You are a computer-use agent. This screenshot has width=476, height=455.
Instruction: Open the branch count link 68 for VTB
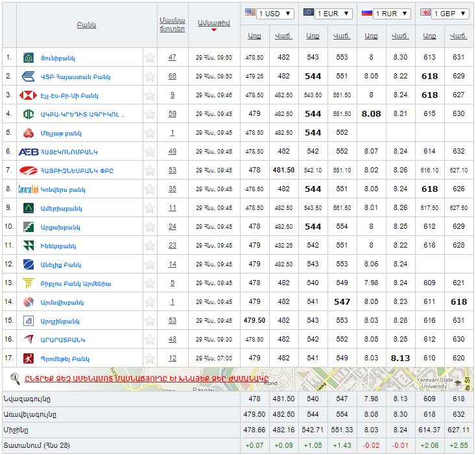172,76
